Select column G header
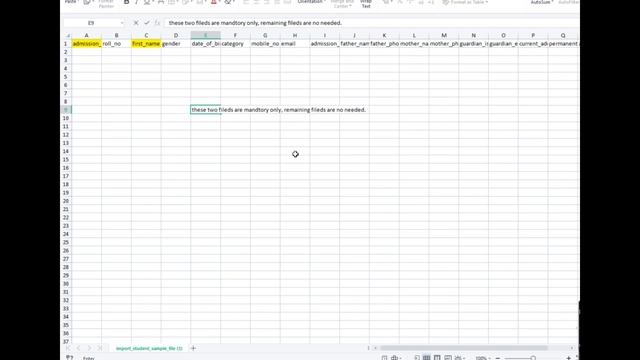This screenshot has height=360, width=640. [x=265, y=36]
